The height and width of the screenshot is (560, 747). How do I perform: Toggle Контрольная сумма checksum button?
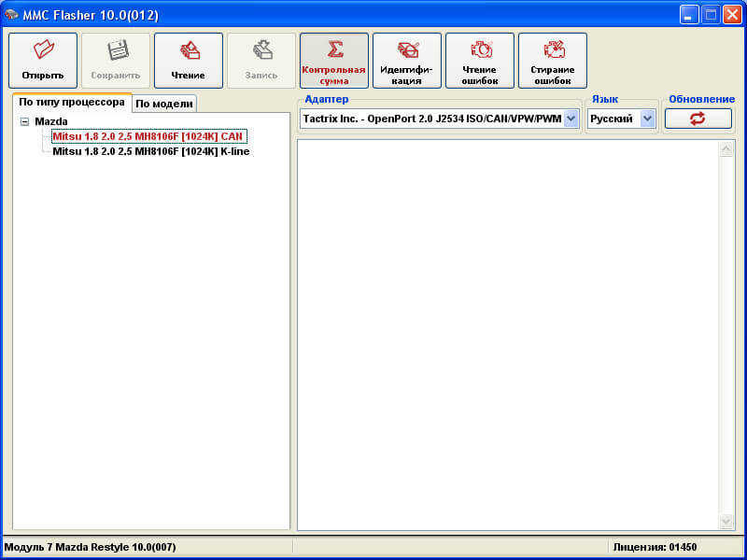coord(334,61)
